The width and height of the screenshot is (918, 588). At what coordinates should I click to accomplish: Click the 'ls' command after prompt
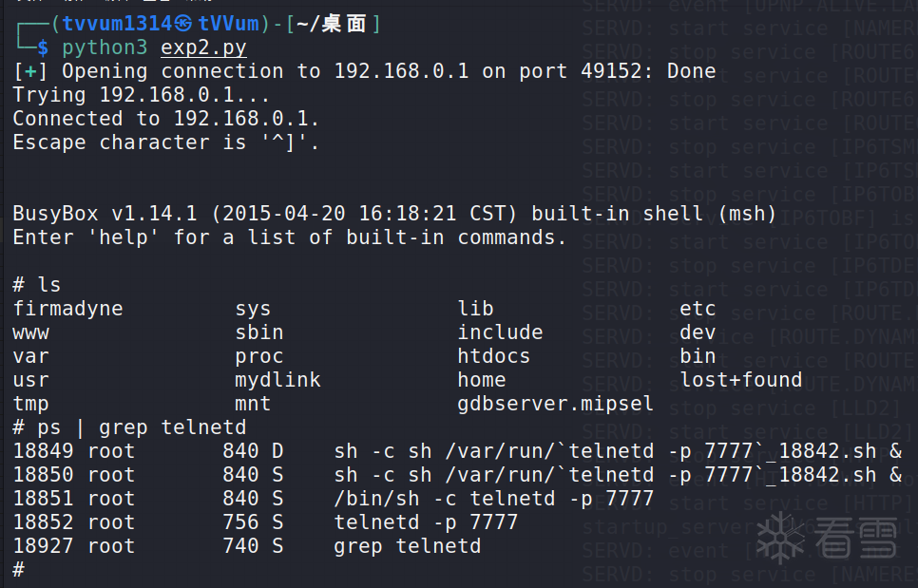coord(49,285)
